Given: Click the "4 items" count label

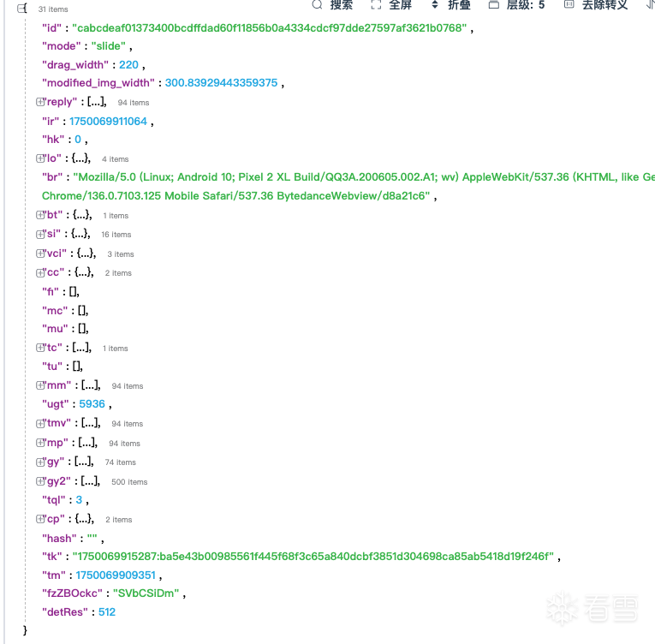Looking at the screenshot, I should click(x=116, y=159).
